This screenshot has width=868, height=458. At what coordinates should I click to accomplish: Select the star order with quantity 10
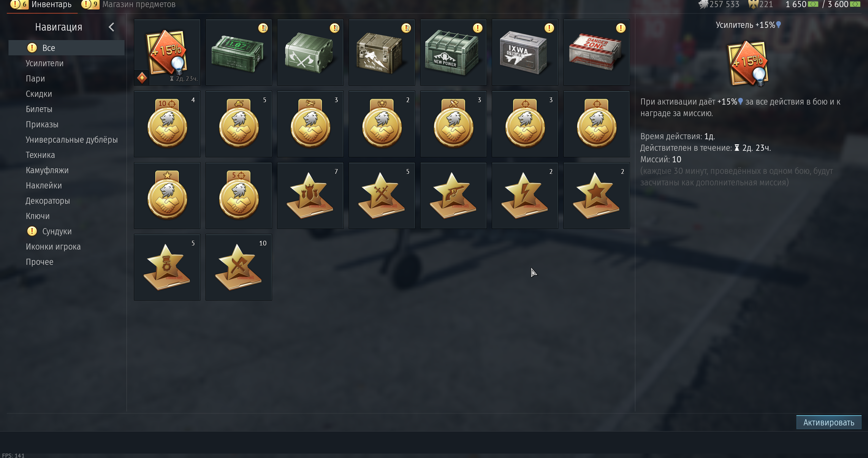click(238, 267)
